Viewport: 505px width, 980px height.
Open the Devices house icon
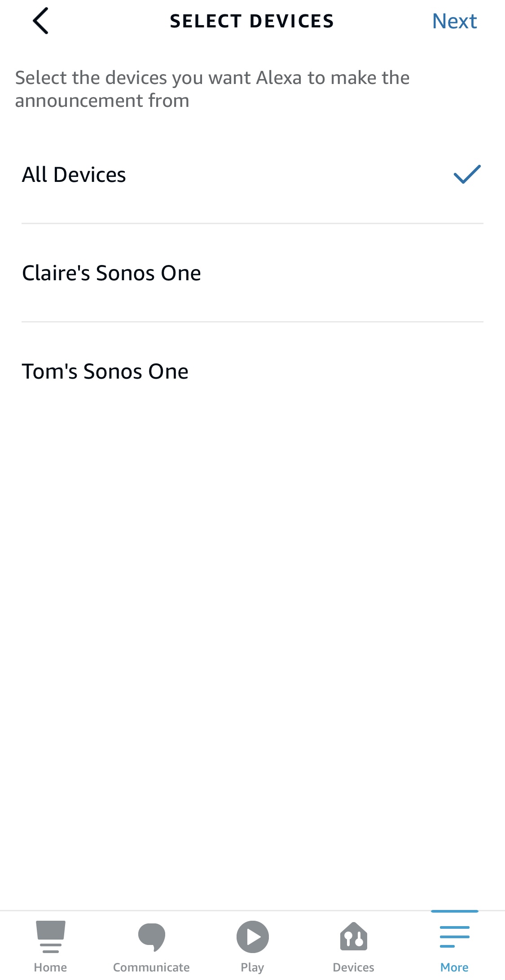353,936
